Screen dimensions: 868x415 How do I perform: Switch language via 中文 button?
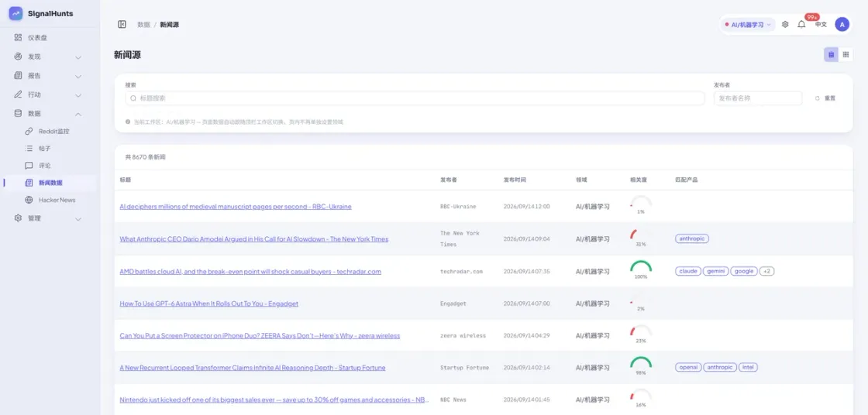(x=821, y=24)
